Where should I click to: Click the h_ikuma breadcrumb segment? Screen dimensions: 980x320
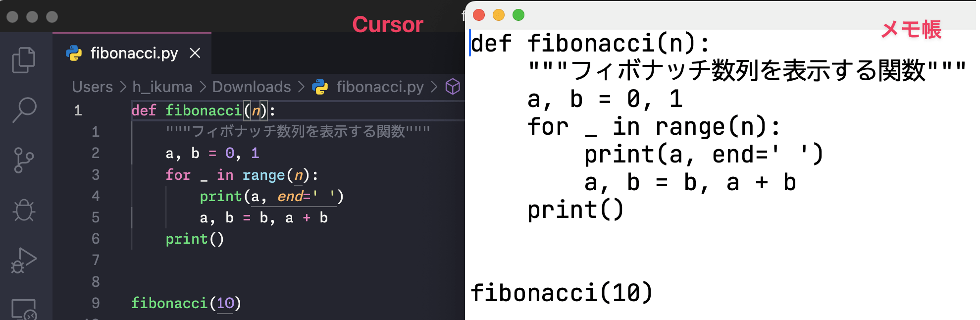(162, 87)
